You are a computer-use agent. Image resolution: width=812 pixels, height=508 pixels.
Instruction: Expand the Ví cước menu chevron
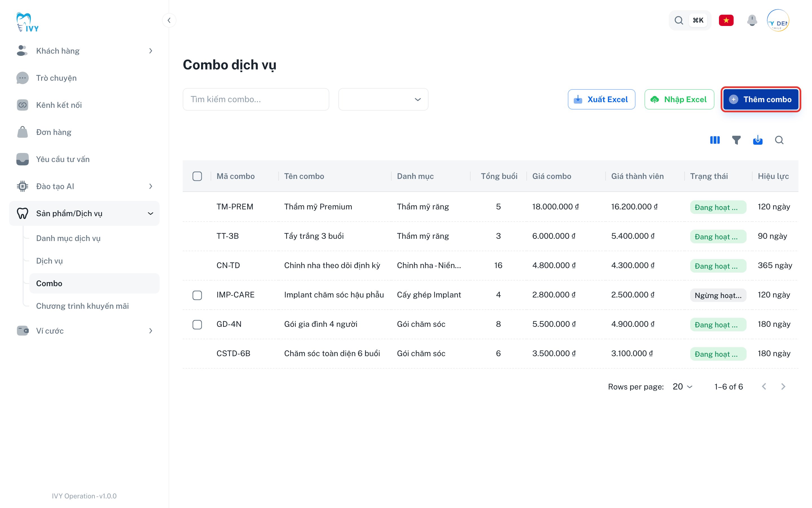[x=151, y=330]
